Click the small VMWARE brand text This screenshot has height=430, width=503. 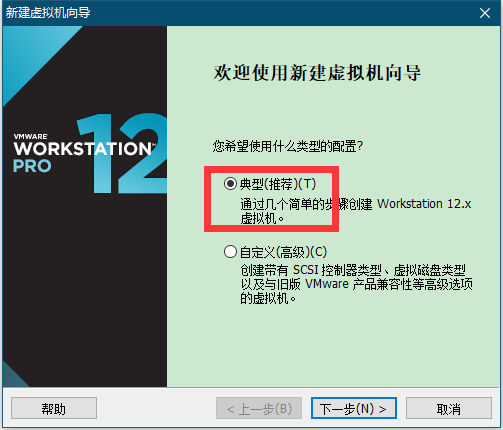coord(30,136)
